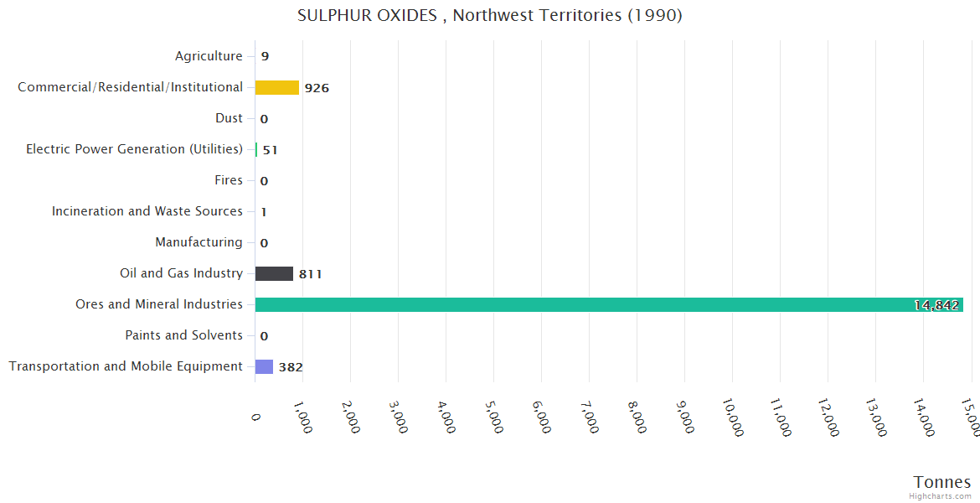980x503 pixels.
Task: Click the Fires category label
Action: pyautogui.click(x=229, y=180)
